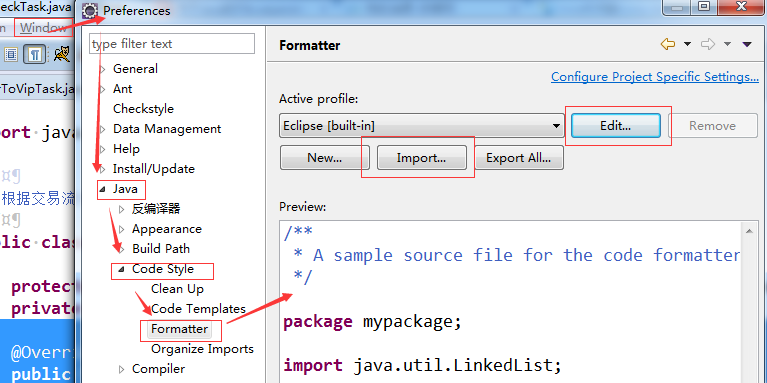Open the Active profile dropdown
The width and height of the screenshot is (767, 383).
[422, 126]
